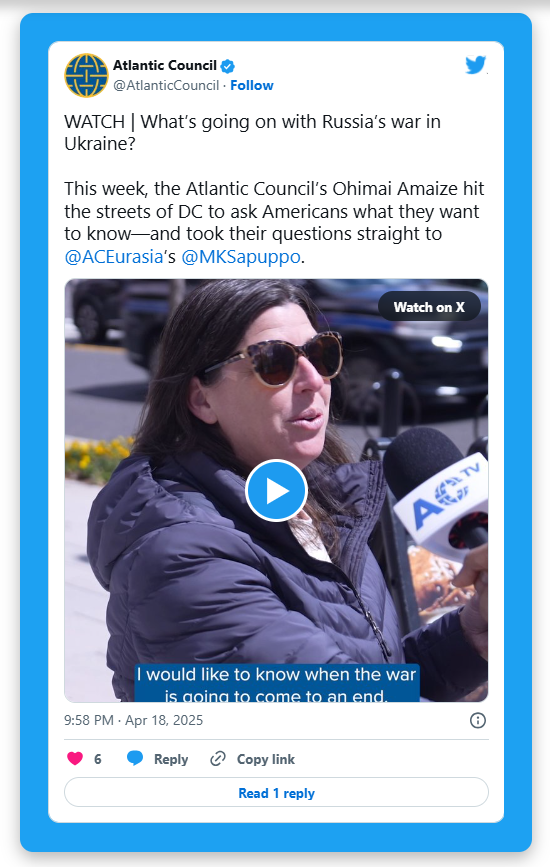This screenshot has width=550, height=867.
Task: Play the embedded video
Action: click(x=276, y=490)
